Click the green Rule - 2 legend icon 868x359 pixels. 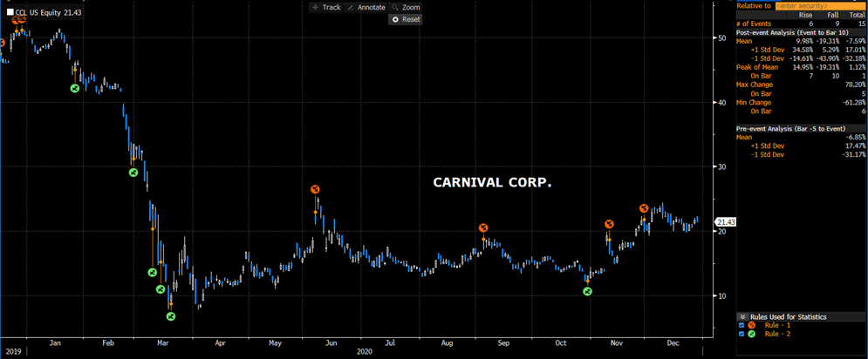point(751,334)
